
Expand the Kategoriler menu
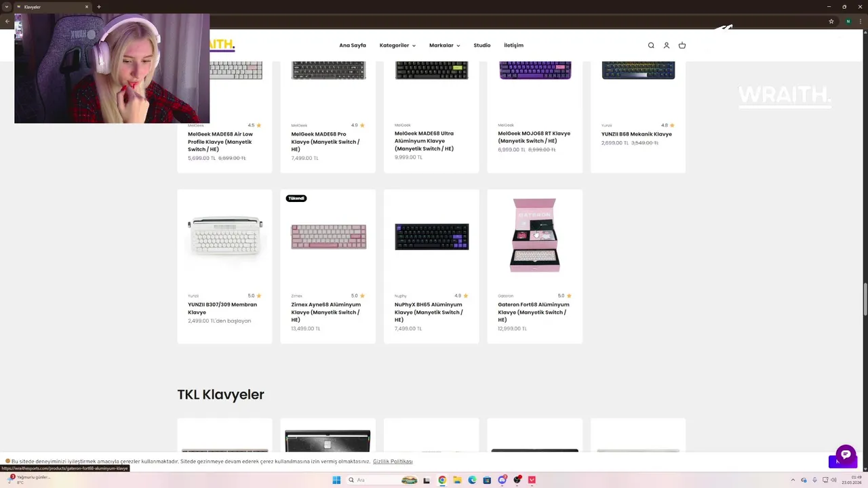click(397, 45)
